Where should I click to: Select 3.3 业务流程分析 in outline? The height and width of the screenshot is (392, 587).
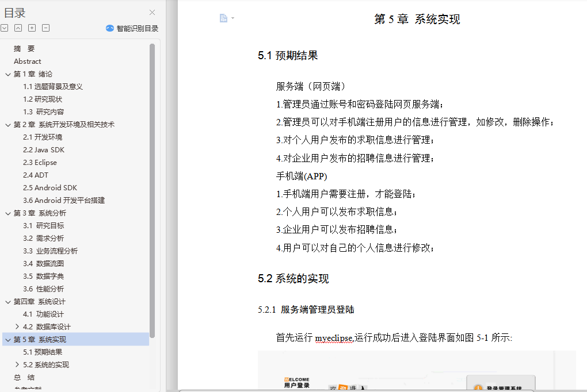pyautogui.click(x=50, y=251)
